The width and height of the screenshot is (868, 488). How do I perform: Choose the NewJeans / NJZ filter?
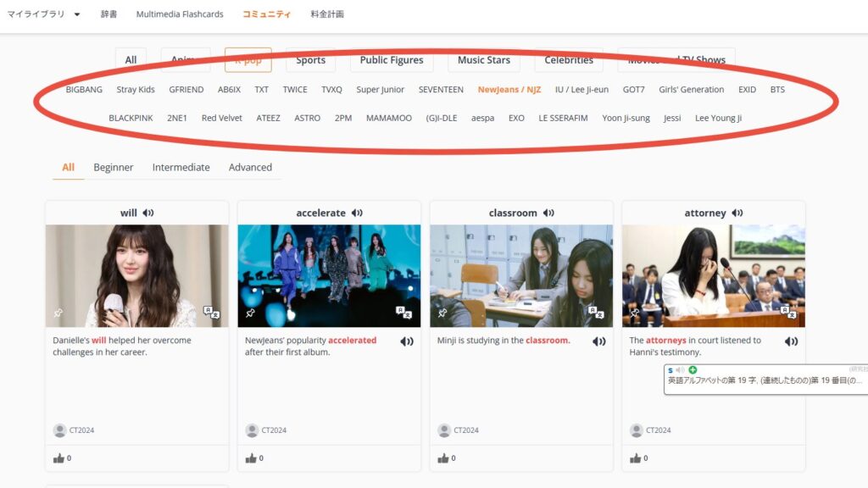pyautogui.click(x=509, y=89)
